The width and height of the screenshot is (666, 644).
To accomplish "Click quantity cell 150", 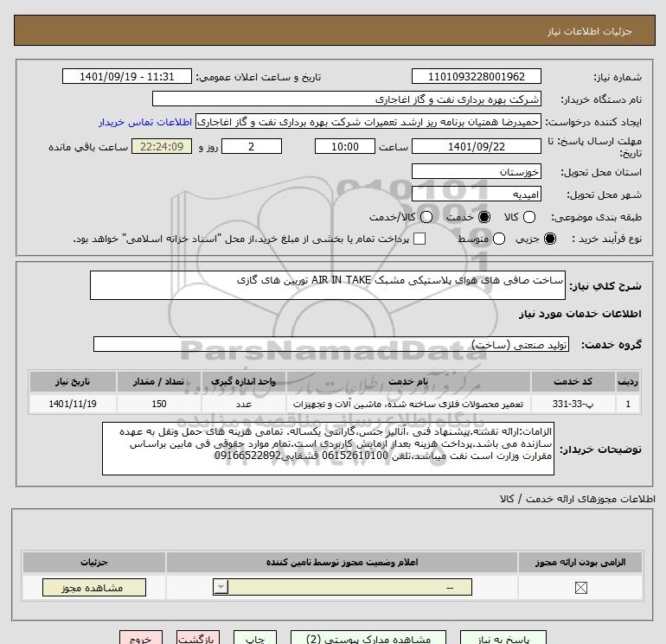I will pos(159,404).
